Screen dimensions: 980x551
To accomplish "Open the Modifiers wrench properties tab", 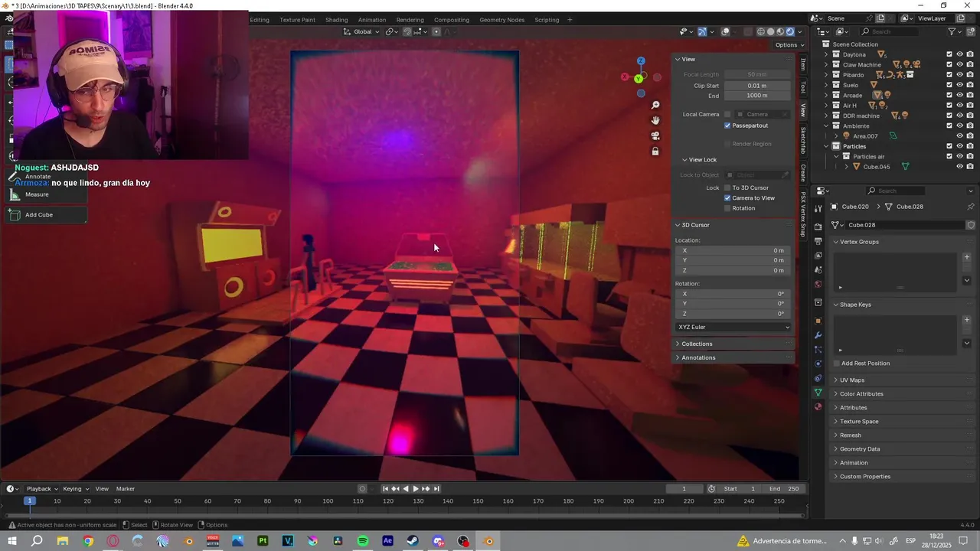I will tap(818, 335).
